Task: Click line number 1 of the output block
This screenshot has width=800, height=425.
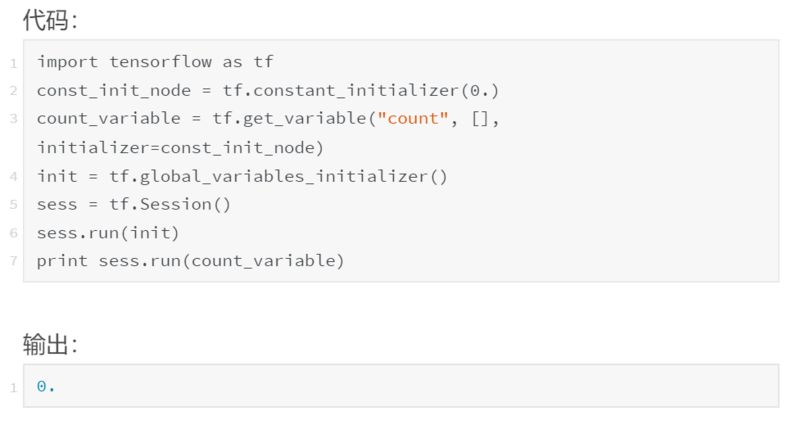Action: point(14,387)
